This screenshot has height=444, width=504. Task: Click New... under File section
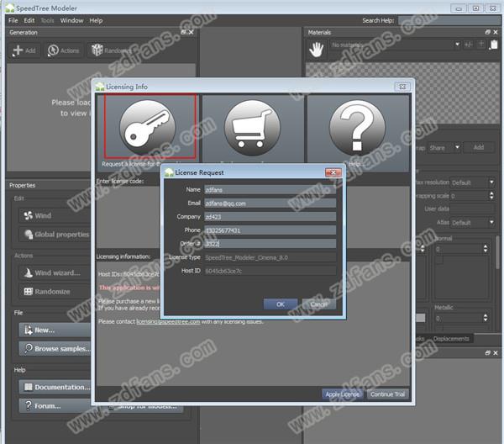pyautogui.click(x=55, y=330)
